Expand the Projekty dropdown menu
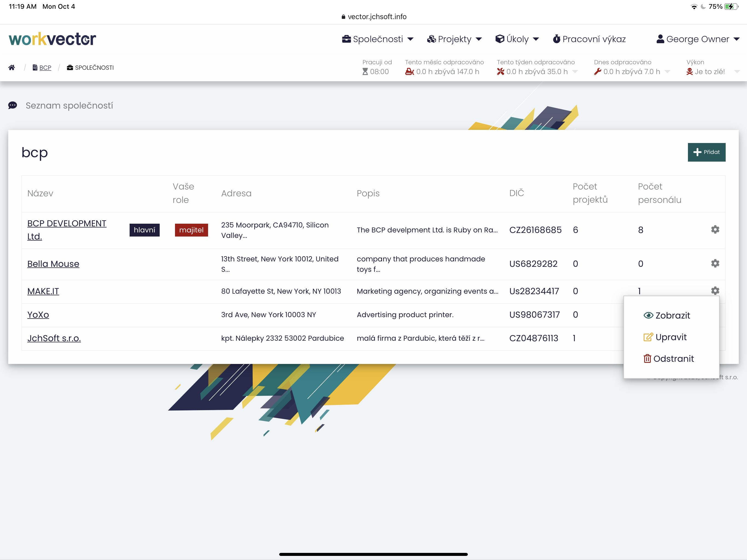Screen dimensions: 747x560 454,39
